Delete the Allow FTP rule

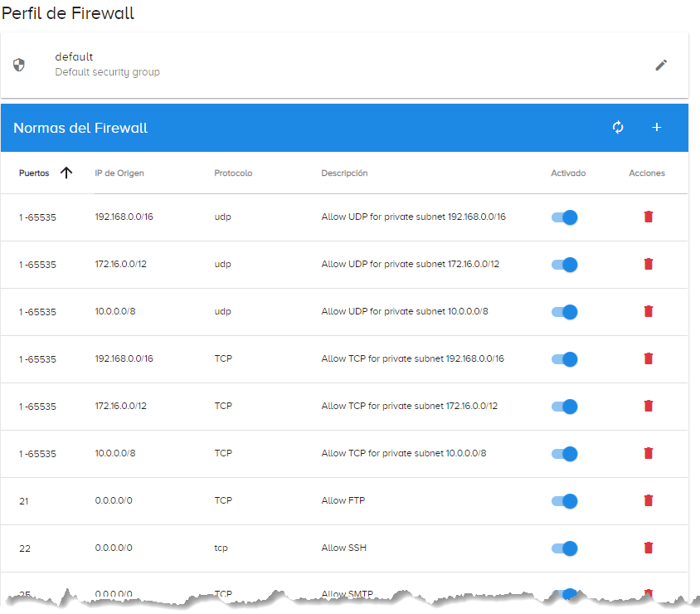click(649, 500)
